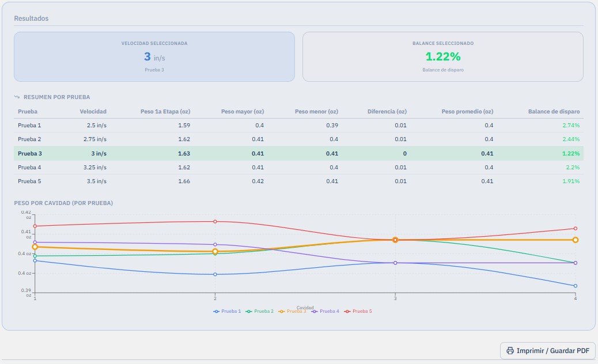Screen dimensions: 598x364
Task: Click the 1.66 first-stage weight in Prueba 5
Action: pyautogui.click(x=184, y=181)
